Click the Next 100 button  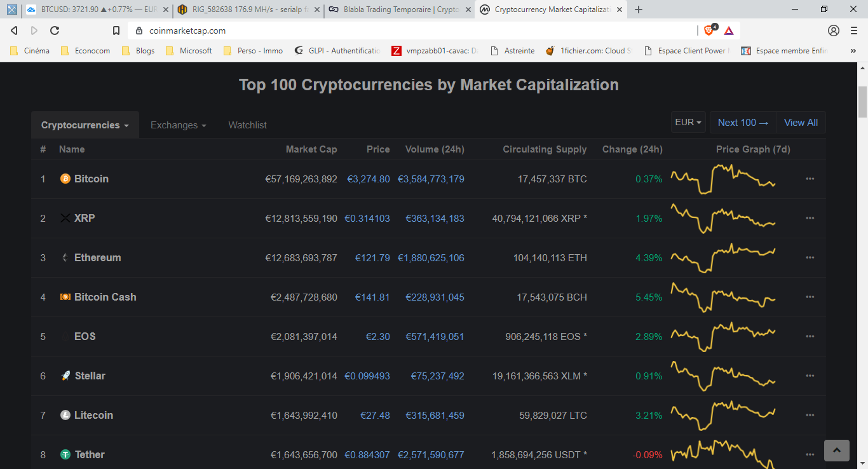(x=743, y=123)
